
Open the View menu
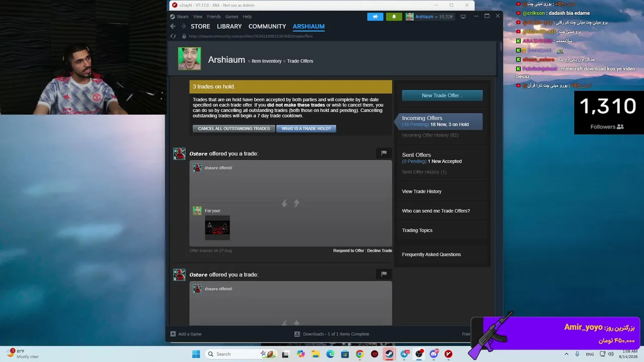[x=198, y=17]
